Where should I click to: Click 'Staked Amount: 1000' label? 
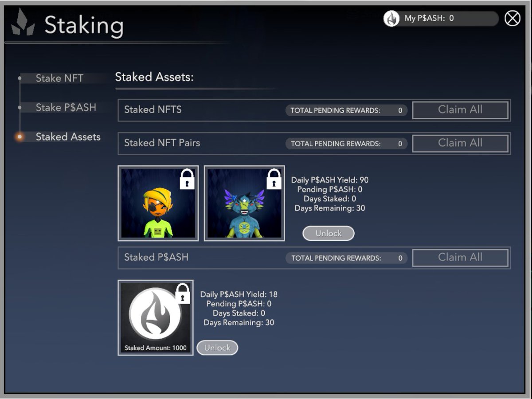[156, 348]
